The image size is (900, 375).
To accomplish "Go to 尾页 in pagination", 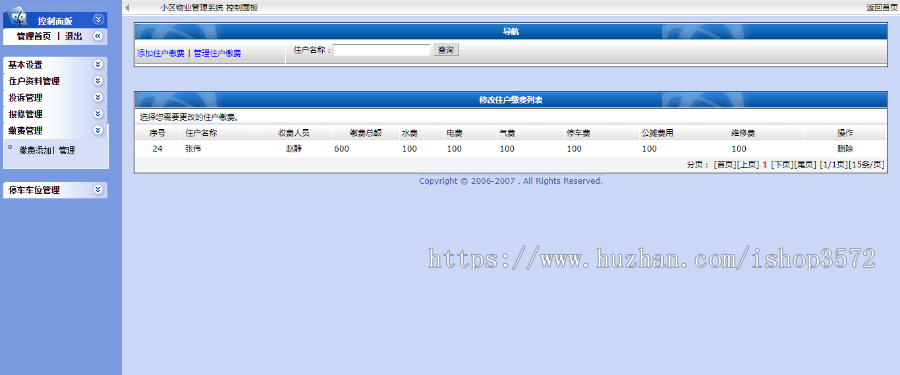I will [x=805, y=165].
